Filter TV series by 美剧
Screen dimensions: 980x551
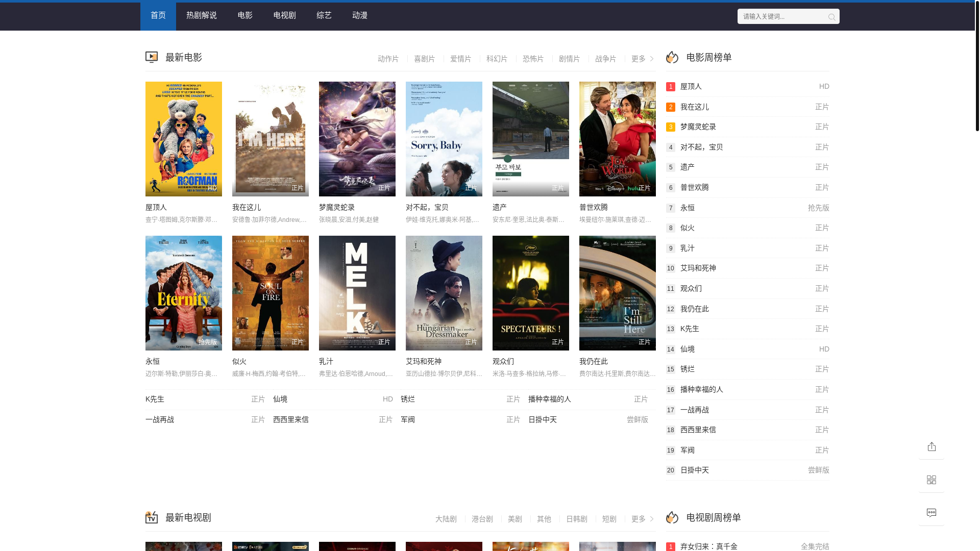click(514, 519)
